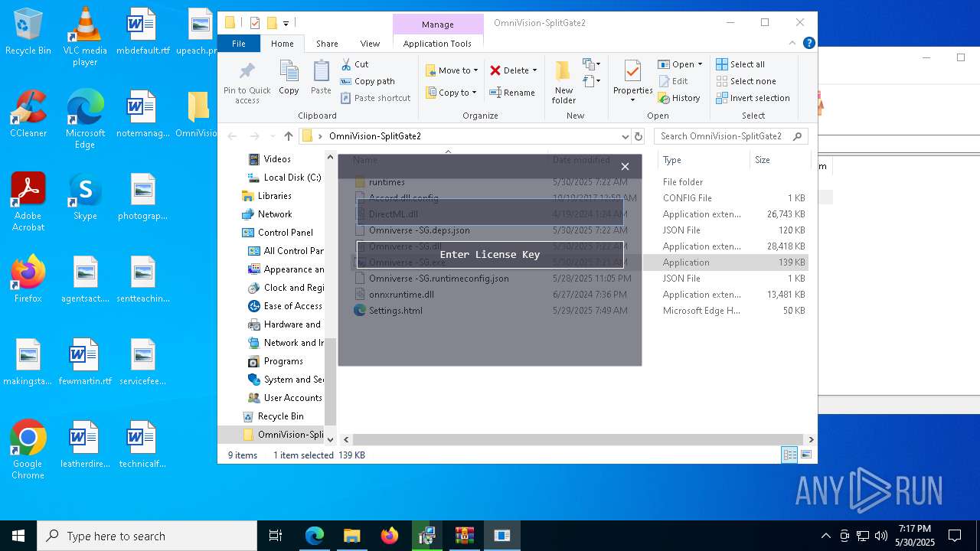
Task: Sort by Type column header
Action: 704,160
